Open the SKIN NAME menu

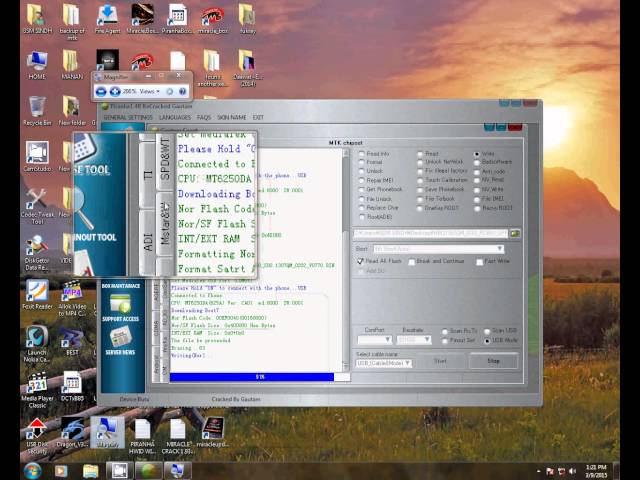click(231, 118)
